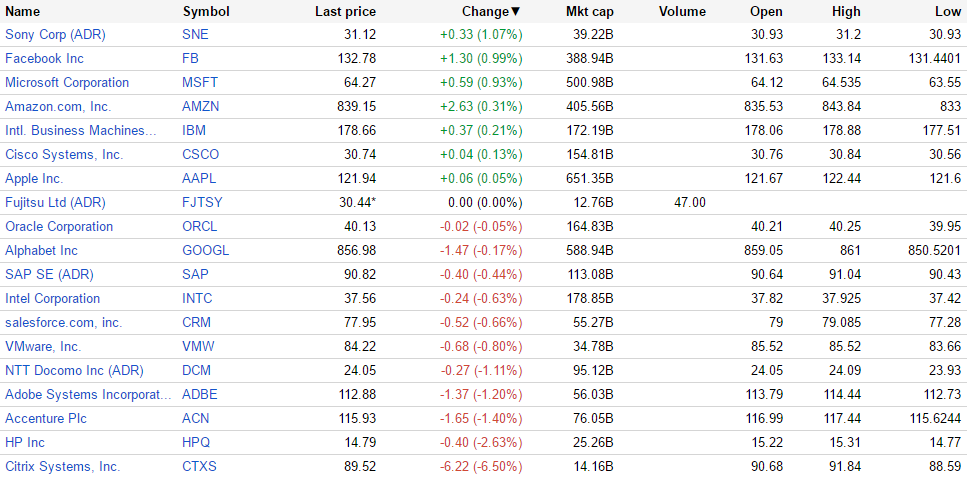Click the AAPL ticker symbol
The image size is (967, 478).
pos(199,178)
